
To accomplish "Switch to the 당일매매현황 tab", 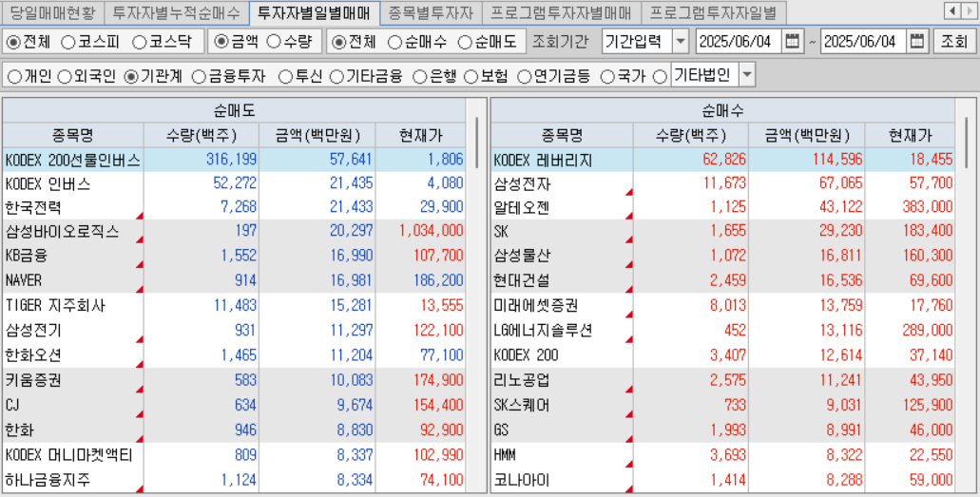I will pos(52,11).
